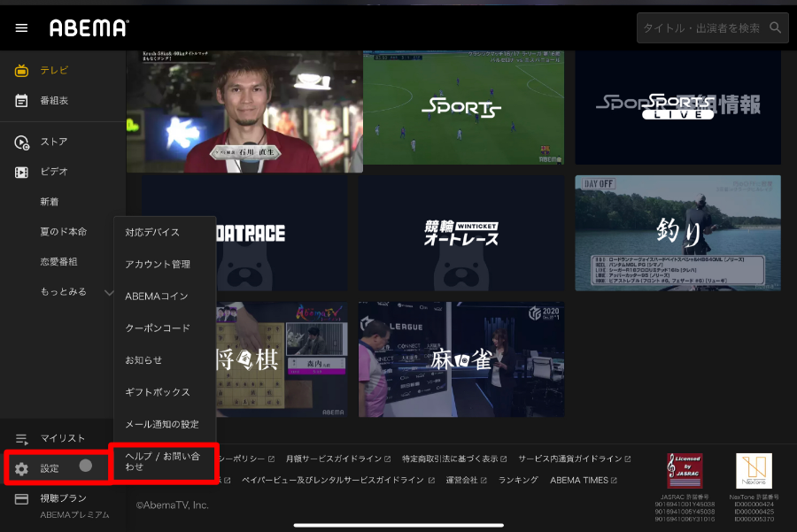Open ペイパービュー及びレンタルサービスガイドライン link
Screen dimensions: 797x532
333,480
